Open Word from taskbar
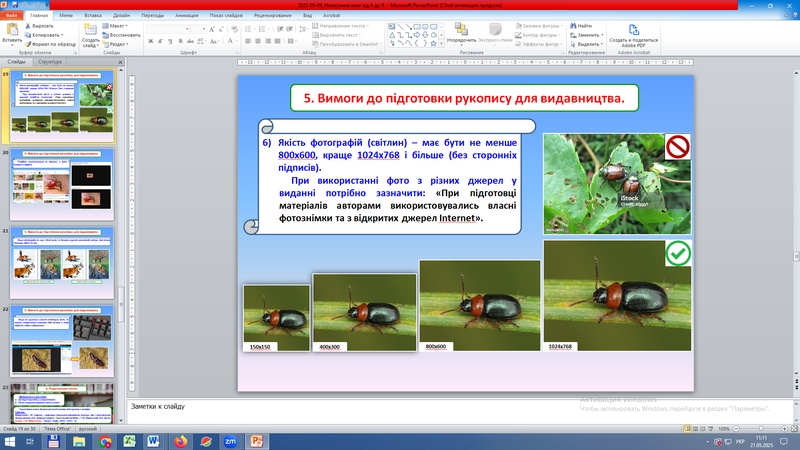 (154, 442)
